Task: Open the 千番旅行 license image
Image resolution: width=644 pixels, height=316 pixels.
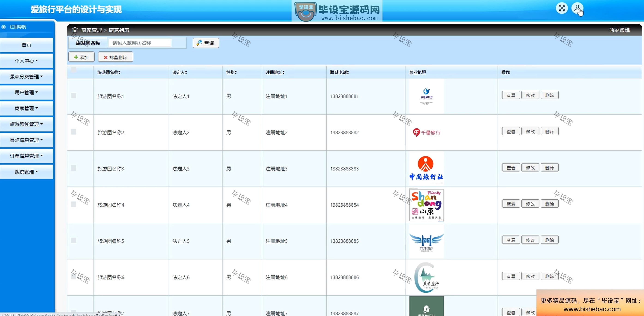Action: tap(427, 132)
